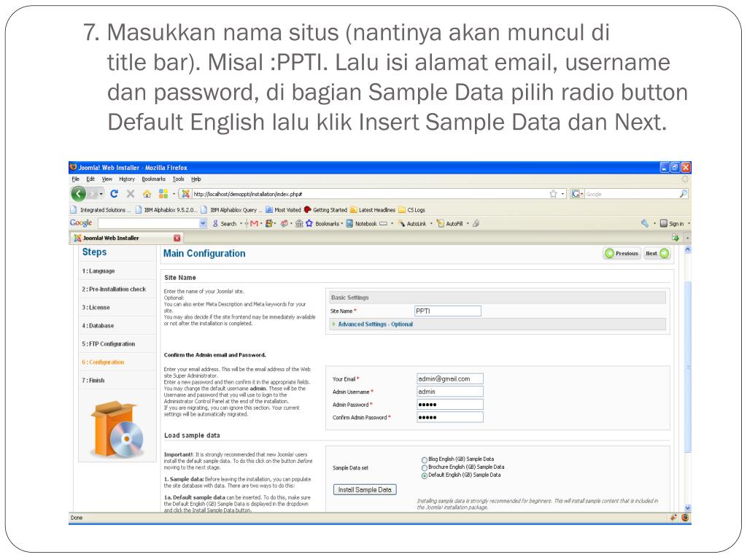Open the Sign in dropdown arrow
The width and height of the screenshot is (747, 560).
tap(689, 223)
